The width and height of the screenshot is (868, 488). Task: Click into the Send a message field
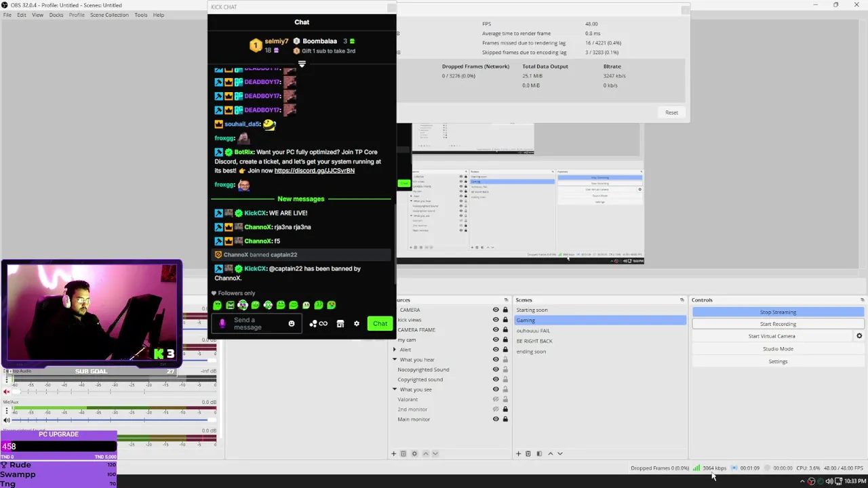click(x=256, y=324)
